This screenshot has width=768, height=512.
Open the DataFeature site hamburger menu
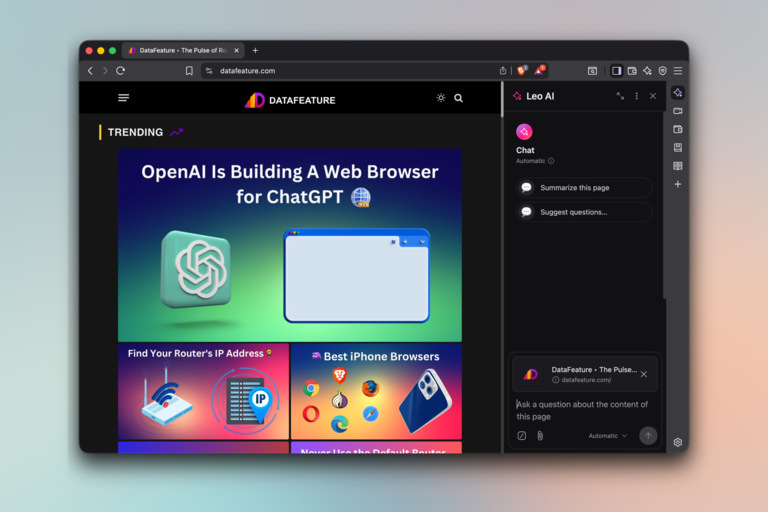point(123,98)
